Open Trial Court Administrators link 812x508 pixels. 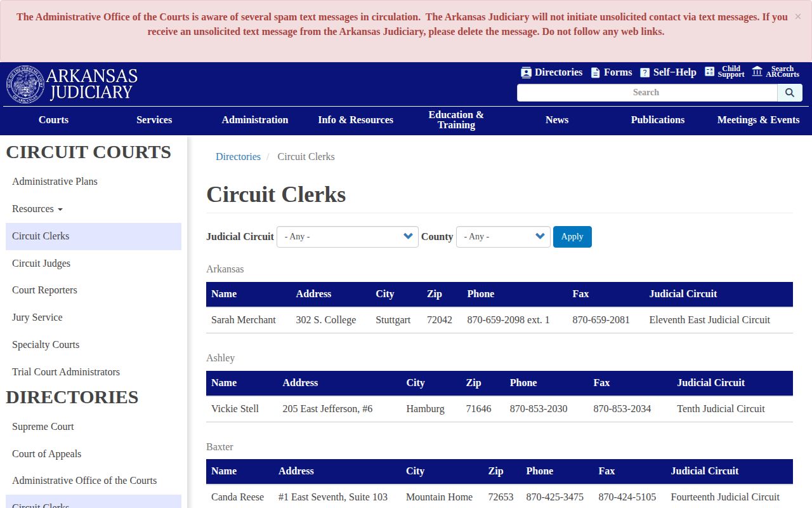click(x=93, y=372)
